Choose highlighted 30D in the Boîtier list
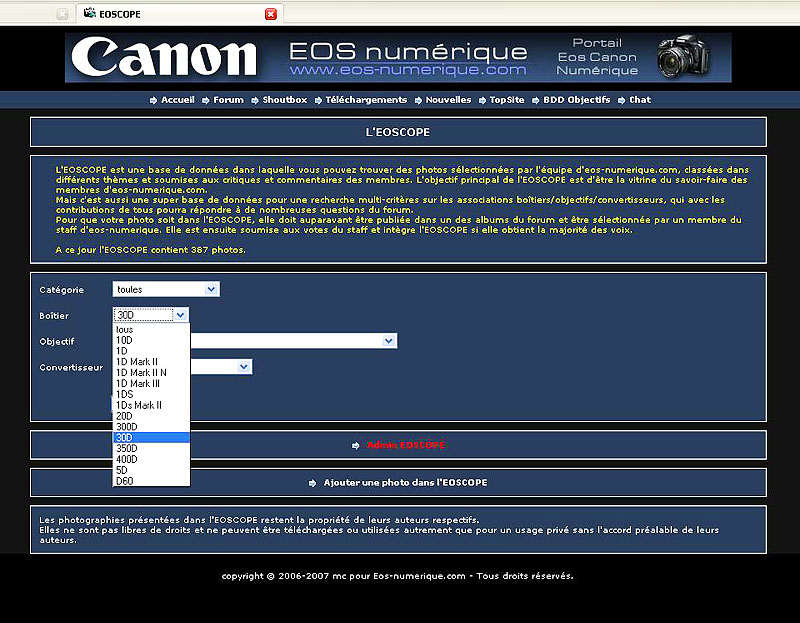The height and width of the screenshot is (623, 800). pyautogui.click(x=151, y=437)
